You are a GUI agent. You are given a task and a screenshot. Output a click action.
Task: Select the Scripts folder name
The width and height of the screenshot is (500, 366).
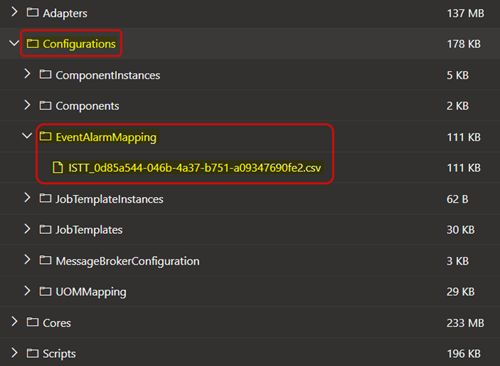59,354
